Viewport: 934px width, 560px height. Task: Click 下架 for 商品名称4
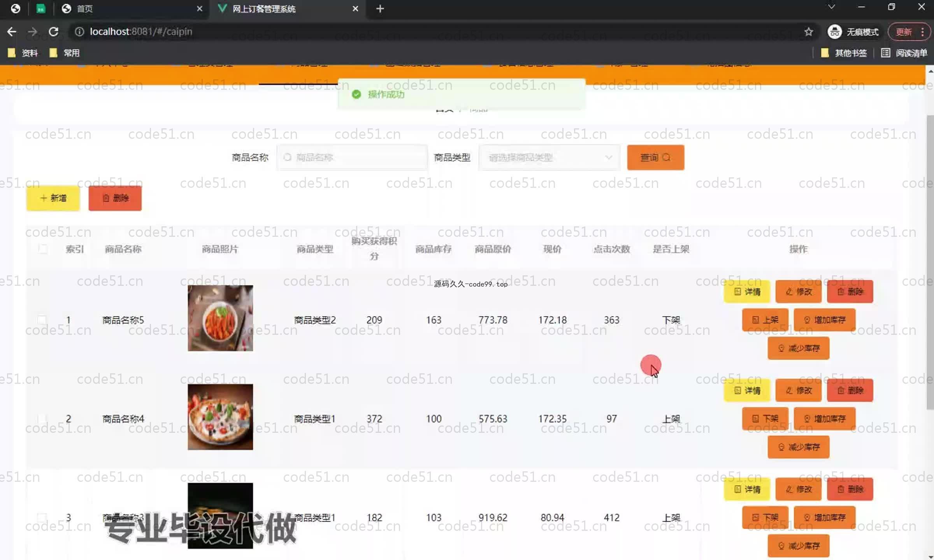click(765, 418)
